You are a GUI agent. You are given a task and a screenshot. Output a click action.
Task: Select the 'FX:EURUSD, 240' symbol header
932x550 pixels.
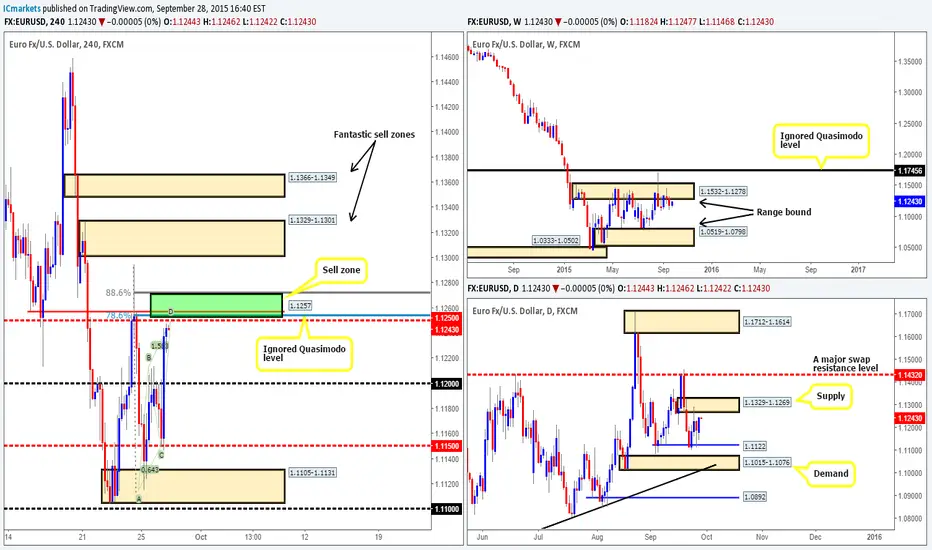pyautogui.click(x=34, y=22)
